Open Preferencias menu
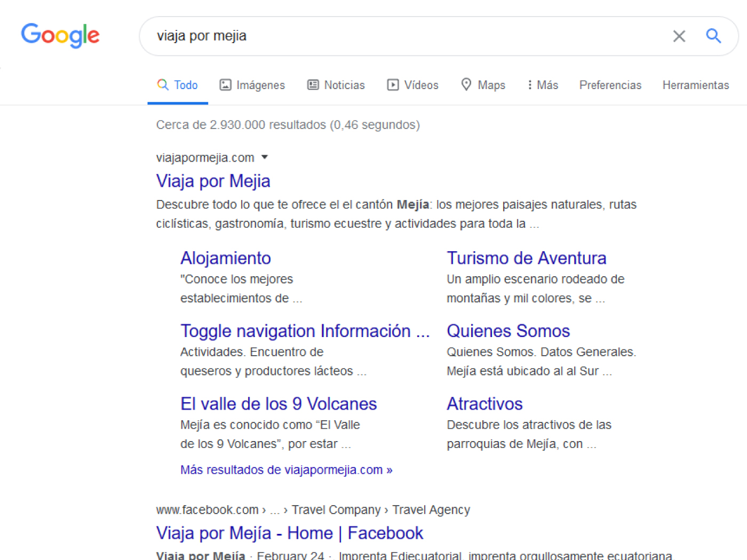Image resolution: width=747 pixels, height=560 pixels. [610, 85]
